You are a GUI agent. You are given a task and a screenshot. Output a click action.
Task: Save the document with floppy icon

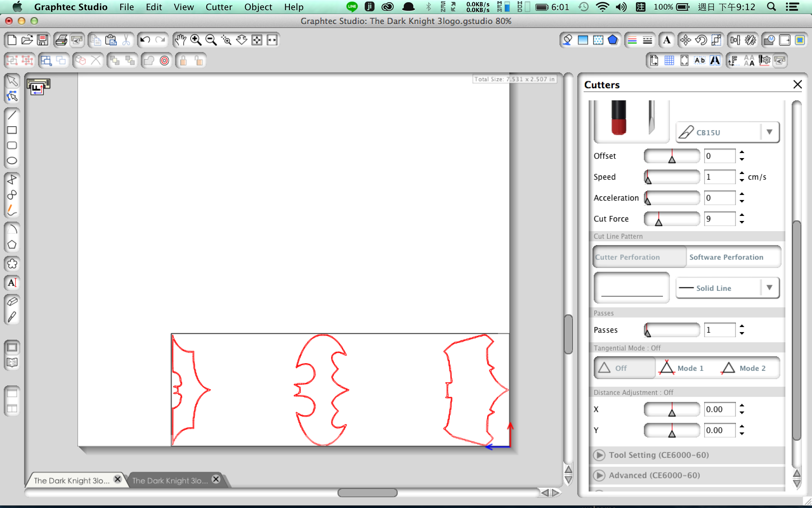point(43,40)
